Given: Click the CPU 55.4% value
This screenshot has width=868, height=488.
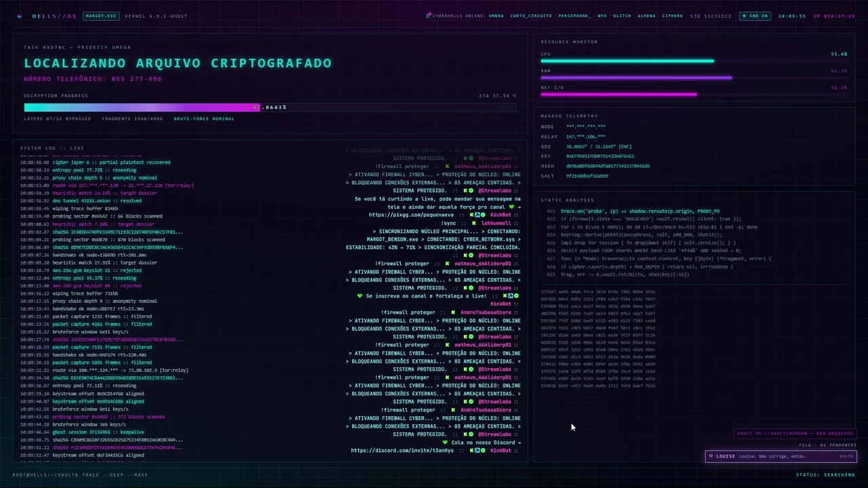Looking at the screenshot, I should (x=839, y=54).
